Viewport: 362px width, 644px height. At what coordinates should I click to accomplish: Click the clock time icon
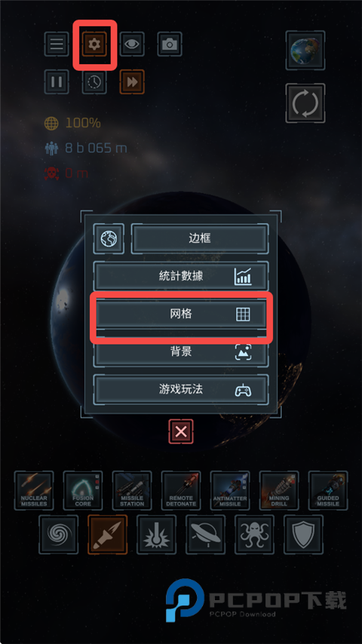tap(94, 81)
